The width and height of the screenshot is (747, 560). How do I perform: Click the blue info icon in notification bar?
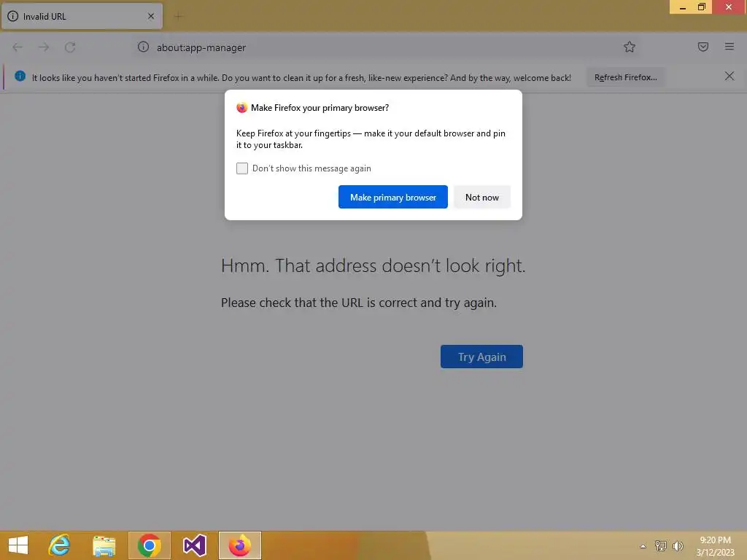pyautogui.click(x=20, y=76)
